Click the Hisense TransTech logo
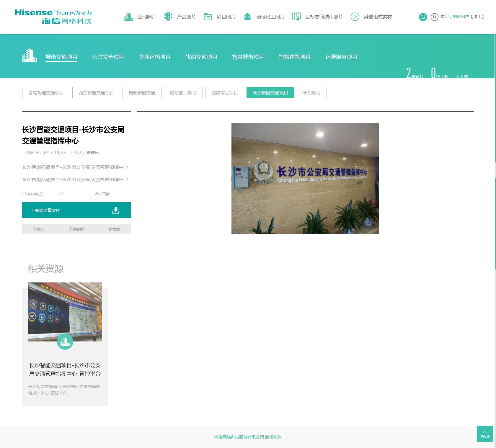Image resolution: width=496 pixels, height=448 pixels. tap(53, 17)
